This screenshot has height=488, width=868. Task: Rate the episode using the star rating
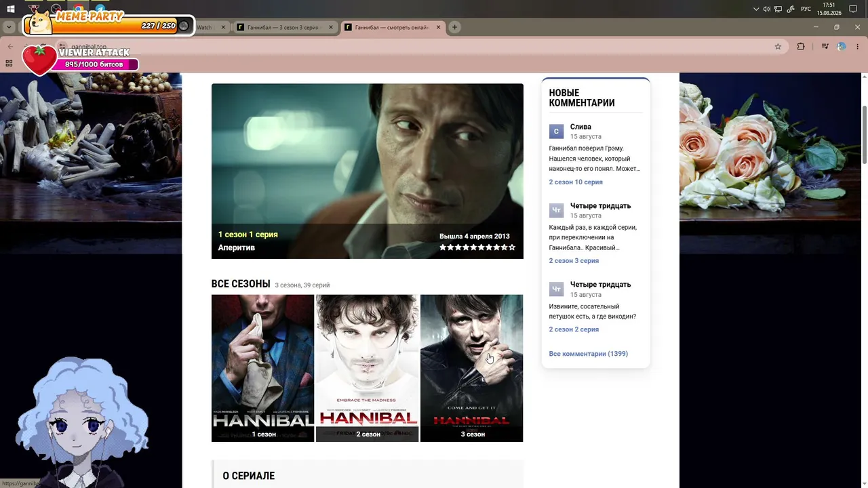[x=477, y=247]
